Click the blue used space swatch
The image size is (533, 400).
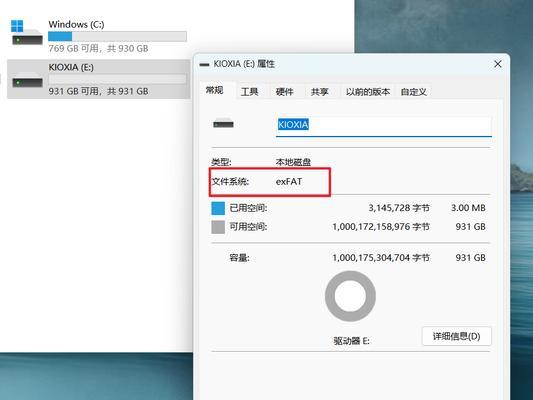[x=218, y=208]
